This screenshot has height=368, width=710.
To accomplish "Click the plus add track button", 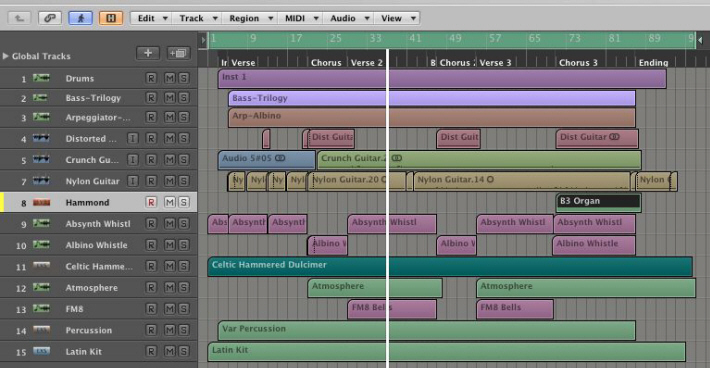I will 148,53.
